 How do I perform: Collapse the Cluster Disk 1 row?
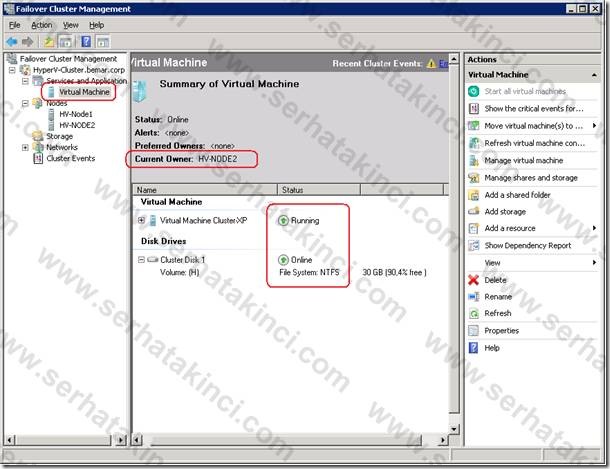point(141,259)
